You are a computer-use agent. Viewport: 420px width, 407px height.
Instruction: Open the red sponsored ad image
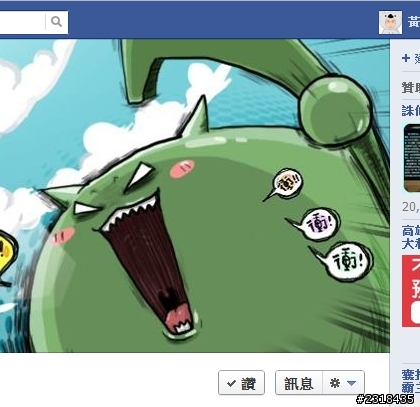(411, 291)
